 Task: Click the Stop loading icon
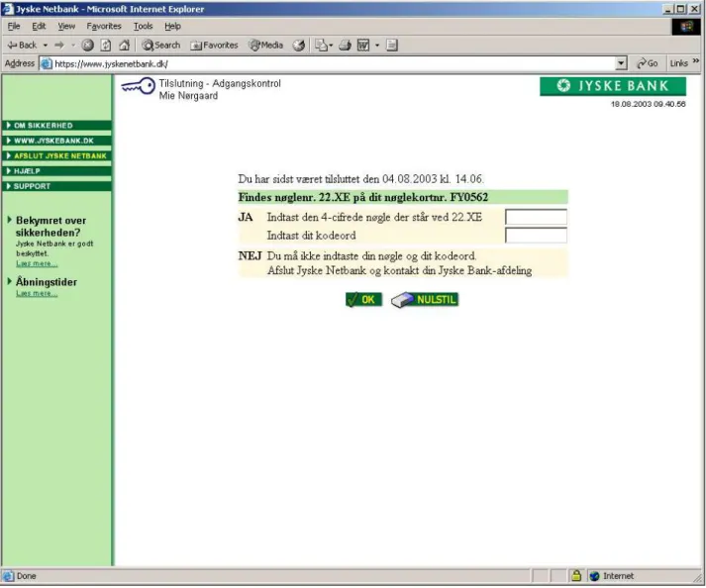coord(88,45)
